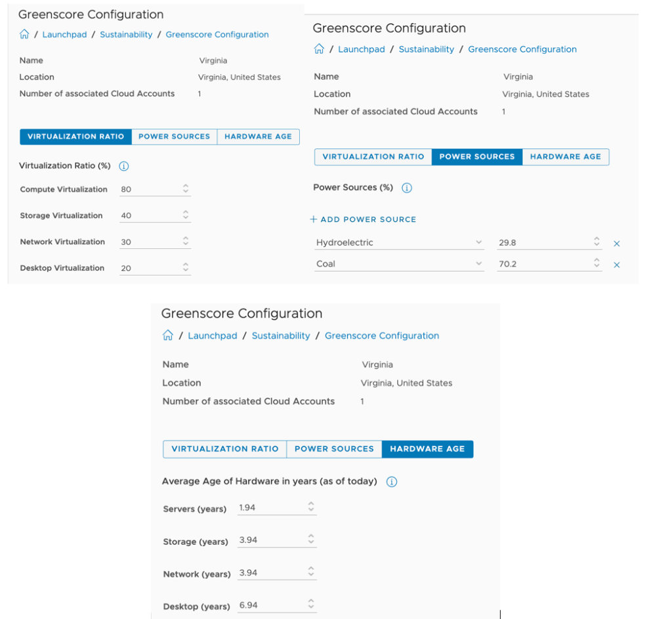
Task: Click the Desktop (years) stepper arrows
Action: coord(311,605)
